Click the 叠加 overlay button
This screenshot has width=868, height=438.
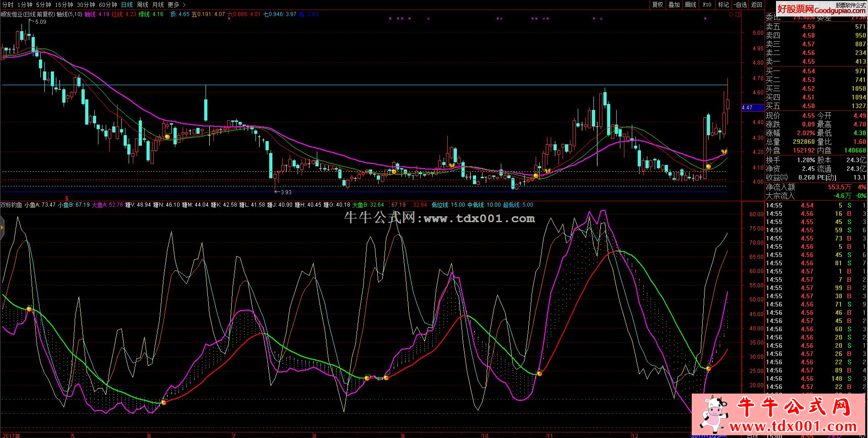pyautogui.click(x=674, y=5)
